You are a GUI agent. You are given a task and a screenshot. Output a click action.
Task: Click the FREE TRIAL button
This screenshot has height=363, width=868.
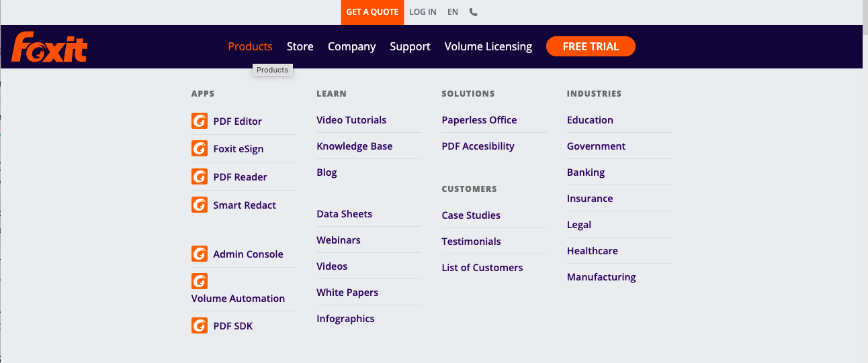pyautogui.click(x=591, y=46)
